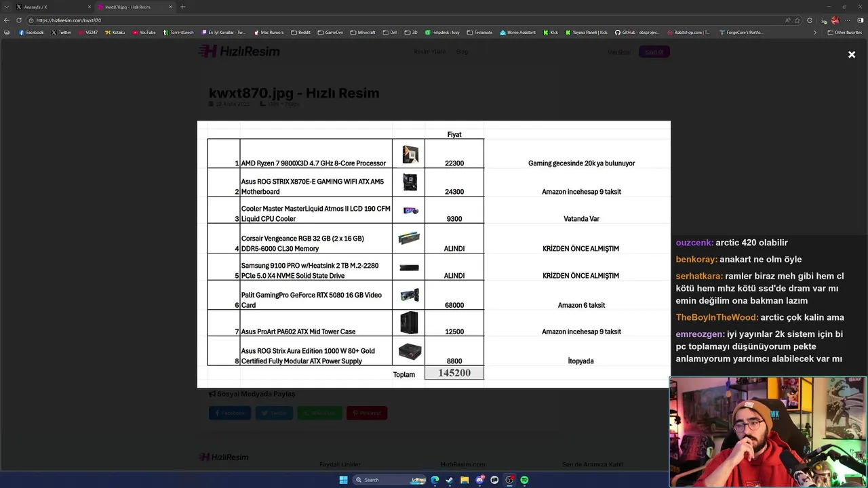Open the Robitshop.com bookmark
This screenshot has height=488, width=868.
tap(688, 33)
